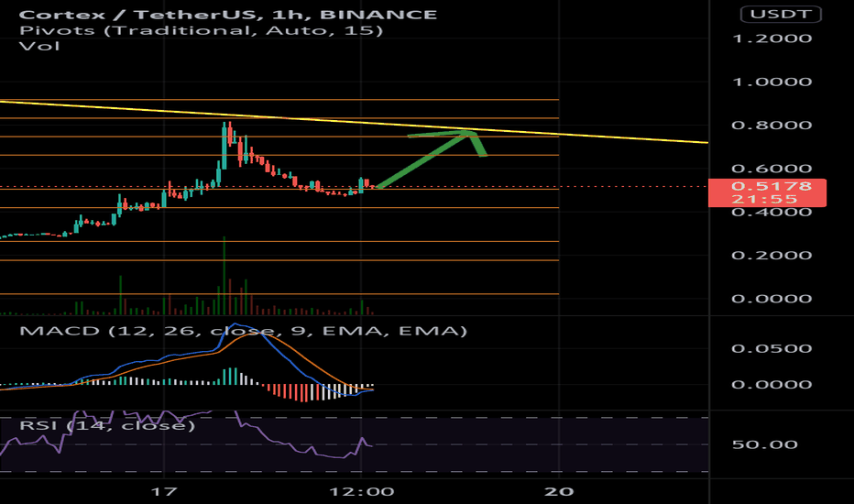Click the tallest green volume bar
854x504 pixels.
[x=224, y=276]
